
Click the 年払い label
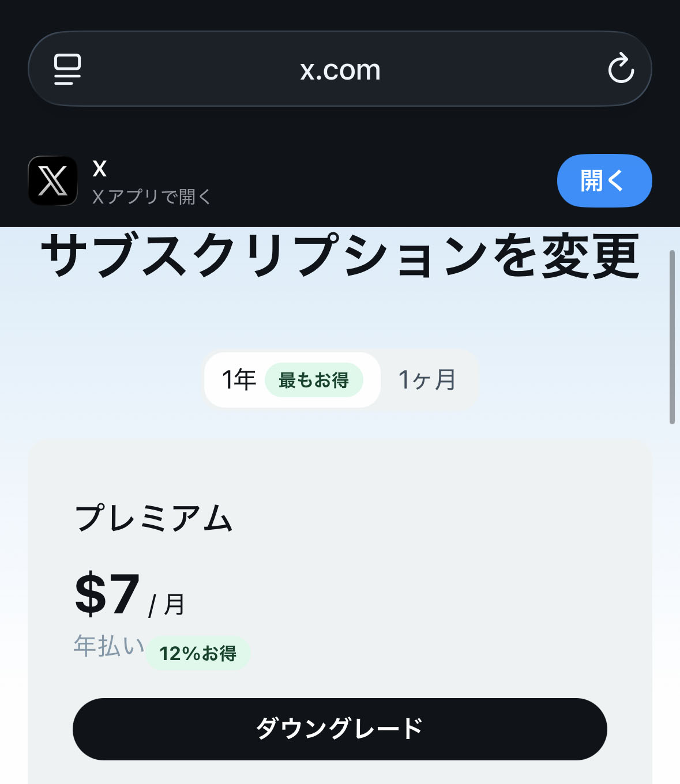(x=108, y=646)
